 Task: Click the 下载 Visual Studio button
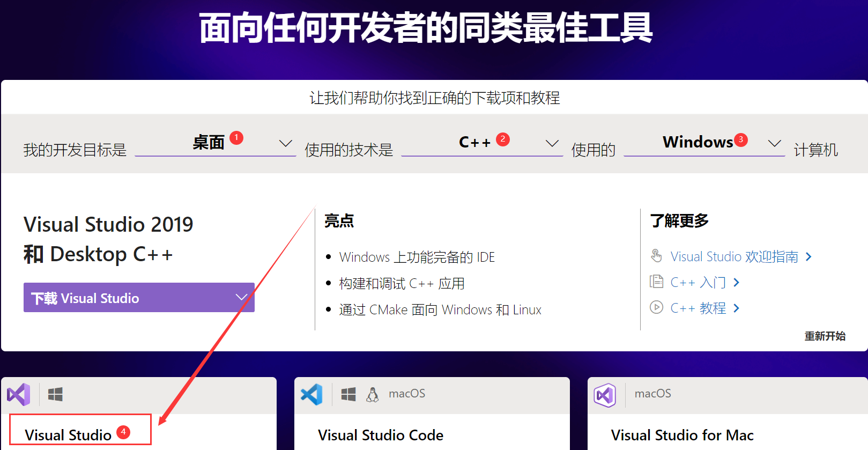click(x=139, y=297)
